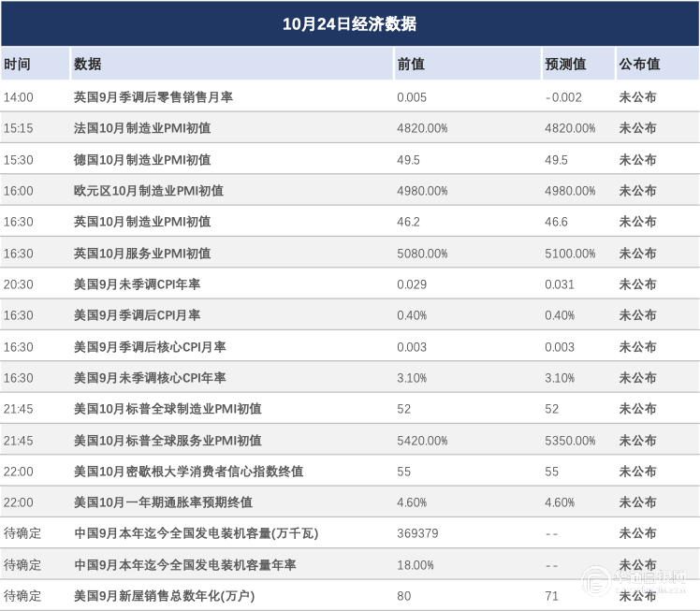This screenshot has width=700, height=611.
Task: Click the 公布值 column header
Action: (639, 65)
